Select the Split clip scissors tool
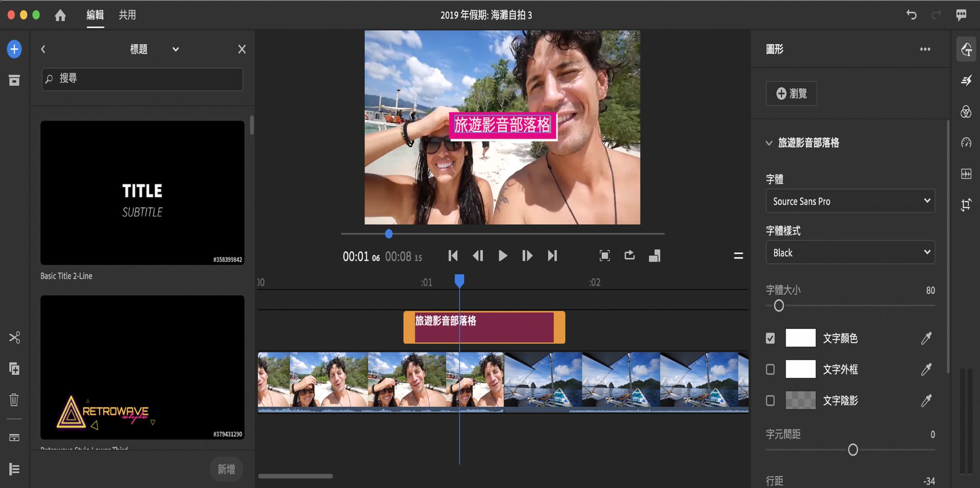This screenshot has height=488, width=980. click(14, 337)
